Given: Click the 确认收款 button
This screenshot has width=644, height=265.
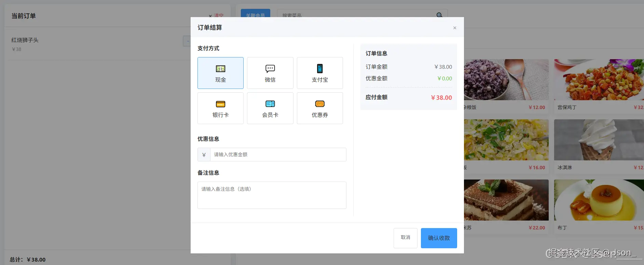Looking at the screenshot, I should click(439, 238).
